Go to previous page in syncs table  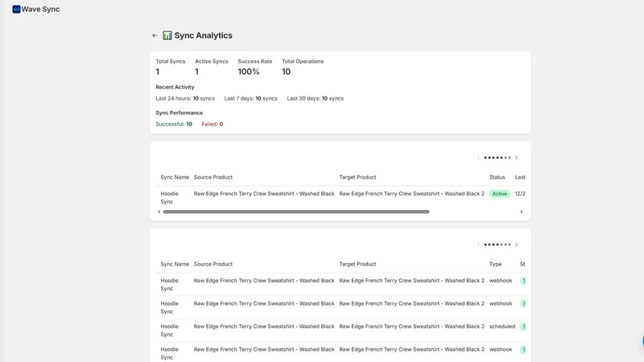click(x=478, y=158)
